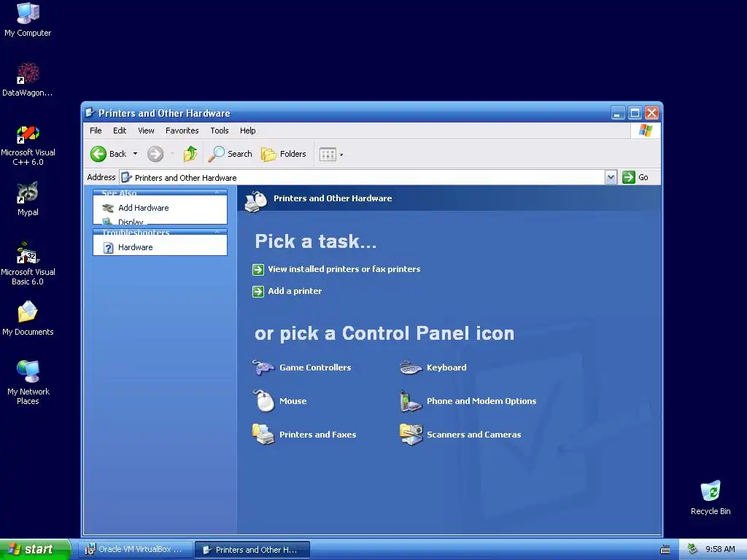Select the Recycle Bin desktop icon
The image size is (747, 560).
[x=711, y=497]
